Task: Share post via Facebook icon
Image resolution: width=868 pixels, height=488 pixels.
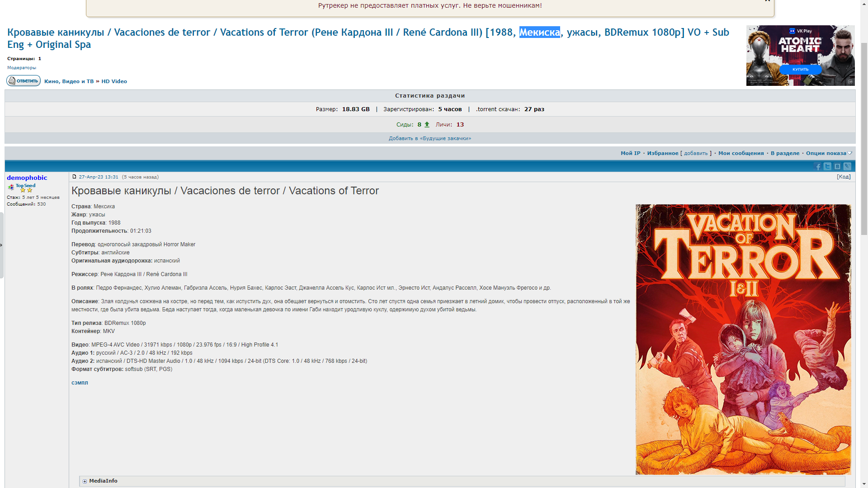Action: 817,166
